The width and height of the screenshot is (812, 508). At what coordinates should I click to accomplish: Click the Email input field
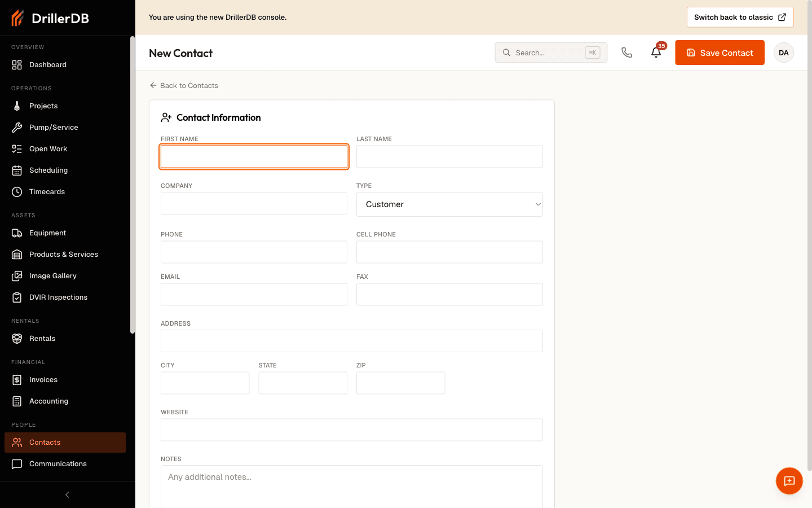tap(254, 294)
